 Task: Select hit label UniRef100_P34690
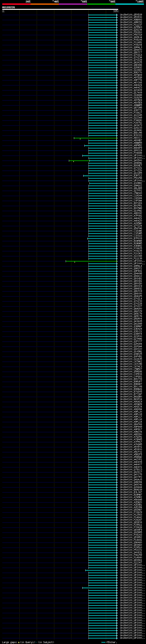click(131, 120)
